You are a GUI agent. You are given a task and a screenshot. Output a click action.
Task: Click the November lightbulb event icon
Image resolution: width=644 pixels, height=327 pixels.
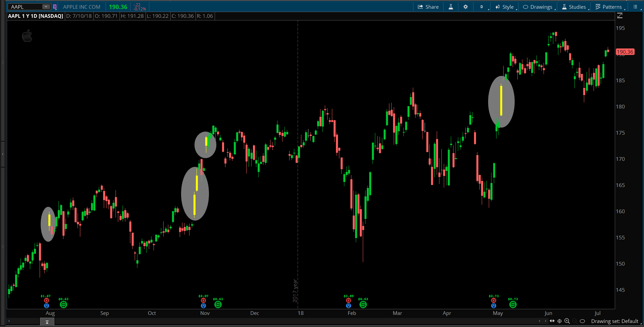203,306
